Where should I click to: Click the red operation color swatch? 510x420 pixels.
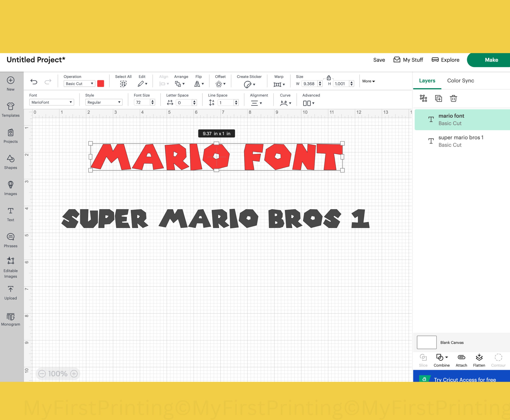point(101,83)
